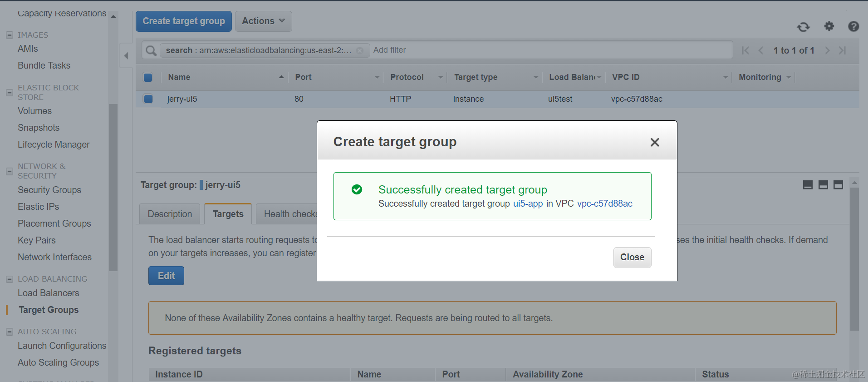Open the help question mark icon

click(853, 26)
